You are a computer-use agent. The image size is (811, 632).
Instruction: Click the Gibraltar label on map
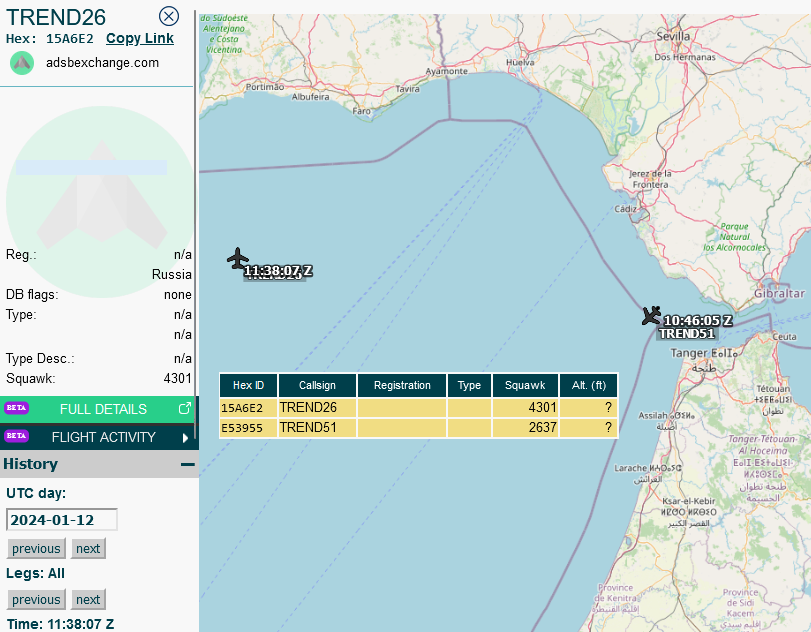779,293
